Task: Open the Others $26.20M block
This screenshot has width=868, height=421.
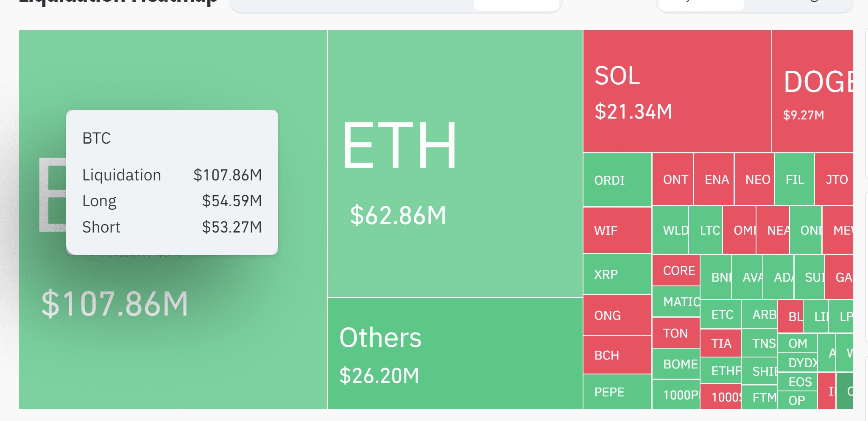Action: pos(455,353)
